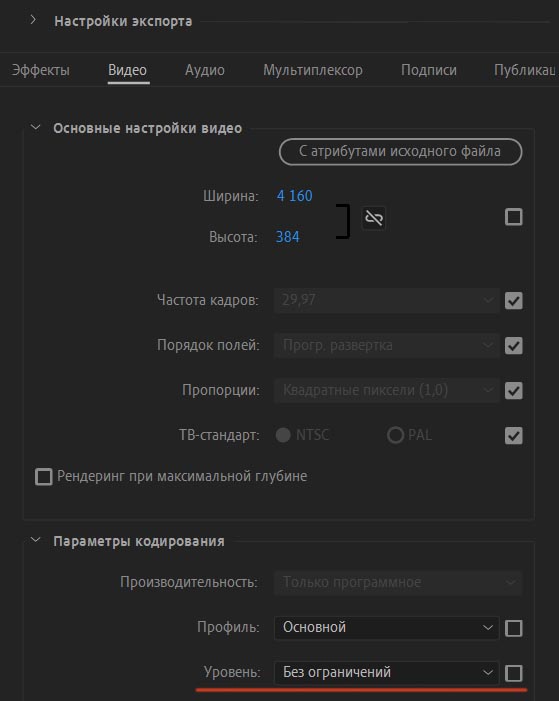Click the Производительность label

[189, 582]
